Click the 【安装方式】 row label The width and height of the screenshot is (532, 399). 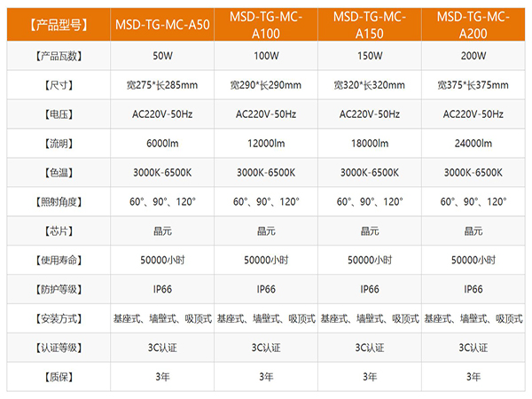pos(59,318)
